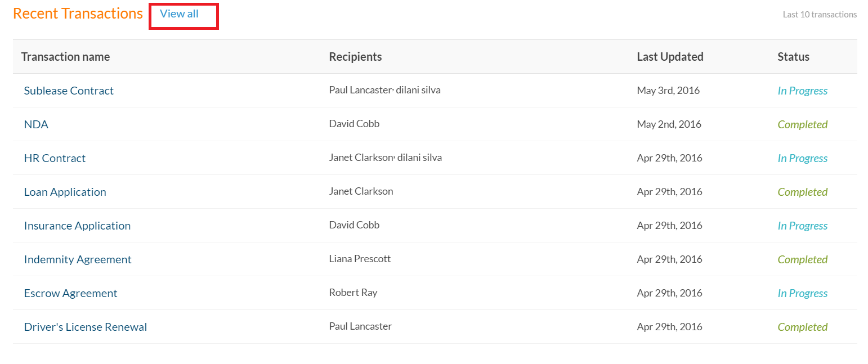Click recipient Liana Prescott
Viewport: 868px width, 364px height.
coord(360,259)
